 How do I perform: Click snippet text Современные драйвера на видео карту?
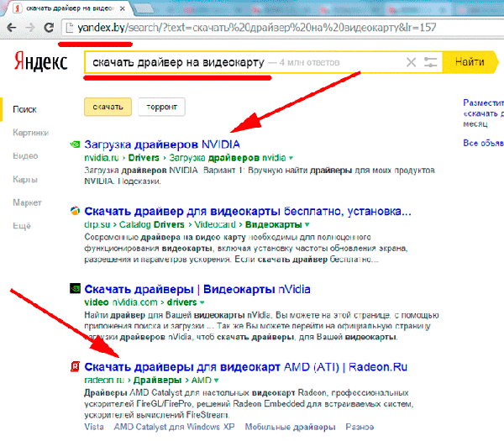click(165, 238)
